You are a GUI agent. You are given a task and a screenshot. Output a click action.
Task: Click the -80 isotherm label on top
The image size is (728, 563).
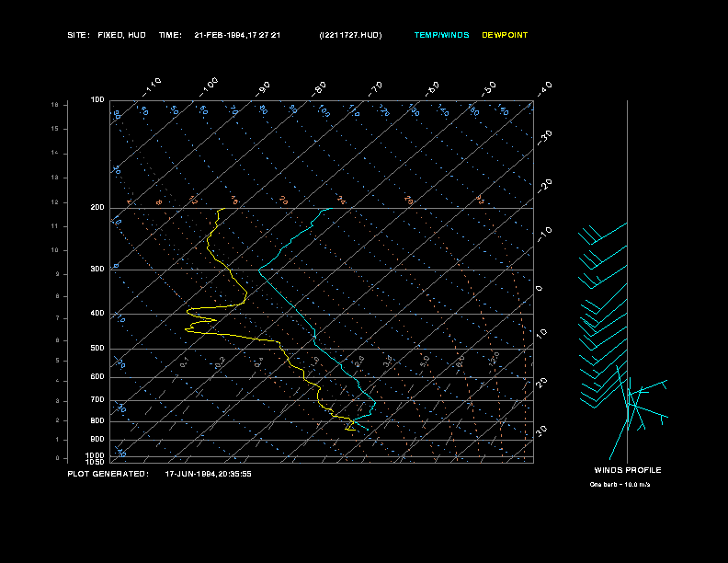coord(319,89)
